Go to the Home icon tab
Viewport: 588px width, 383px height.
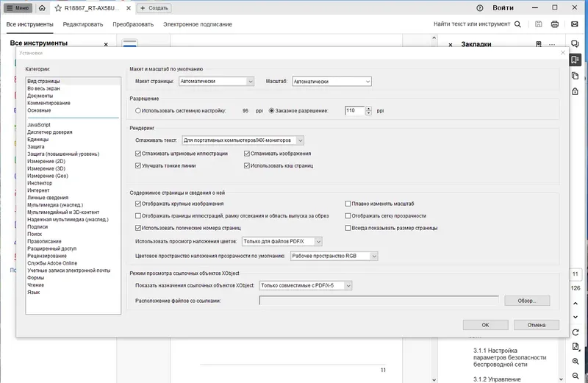tap(42, 8)
